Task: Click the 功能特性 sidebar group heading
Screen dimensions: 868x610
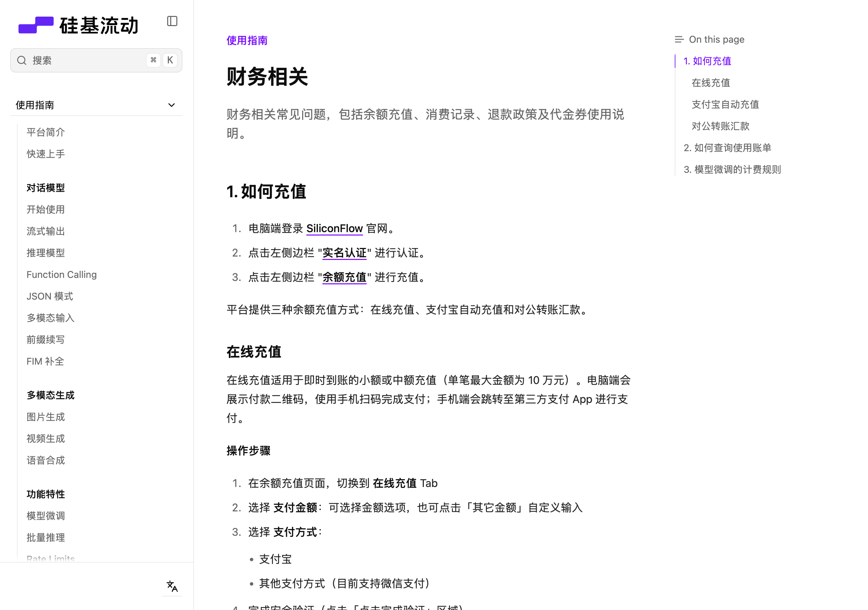Action: click(46, 494)
